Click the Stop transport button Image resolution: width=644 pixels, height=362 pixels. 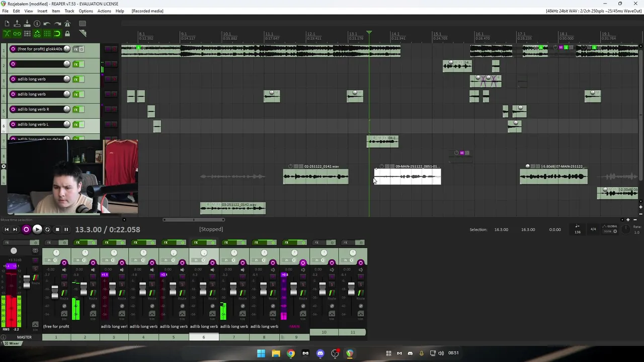click(57, 229)
